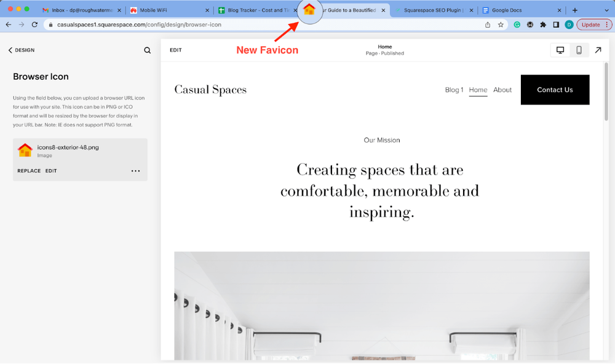The width and height of the screenshot is (615, 364).
Task: Open search in the Design sidebar
Action: click(x=147, y=50)
